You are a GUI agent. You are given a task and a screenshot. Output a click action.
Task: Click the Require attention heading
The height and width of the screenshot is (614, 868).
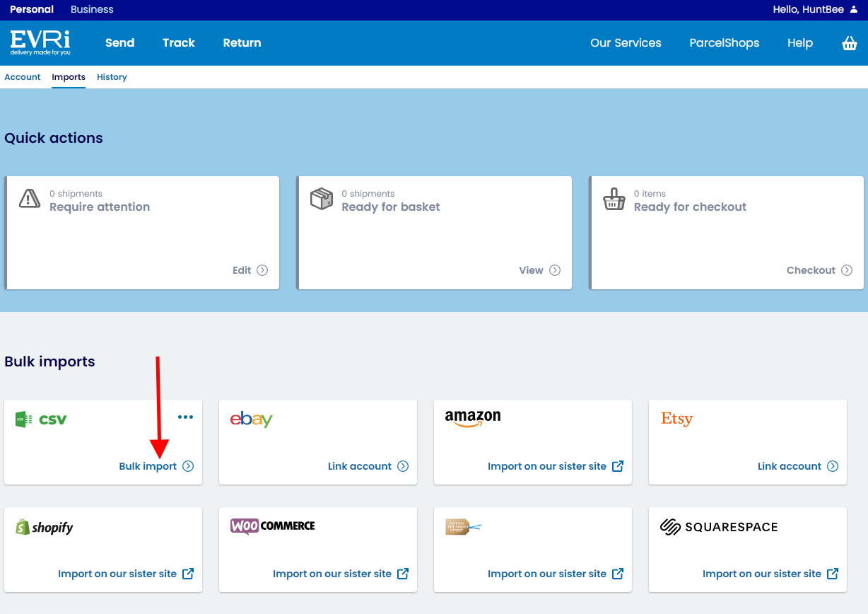[100, 207]
